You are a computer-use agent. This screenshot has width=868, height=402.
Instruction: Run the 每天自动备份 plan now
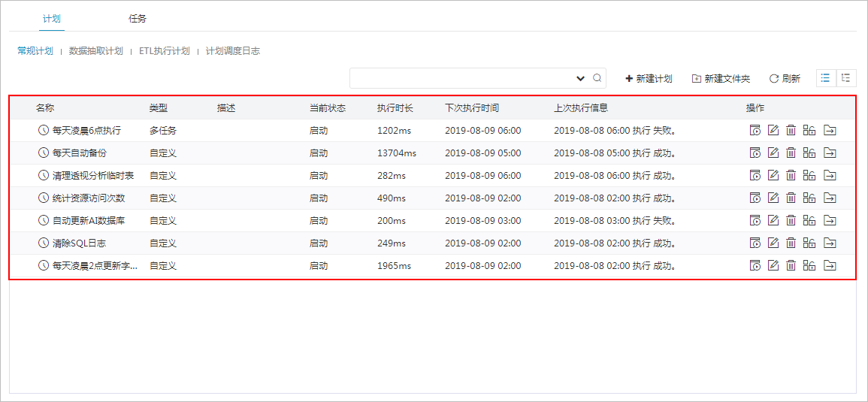(755, 153)
